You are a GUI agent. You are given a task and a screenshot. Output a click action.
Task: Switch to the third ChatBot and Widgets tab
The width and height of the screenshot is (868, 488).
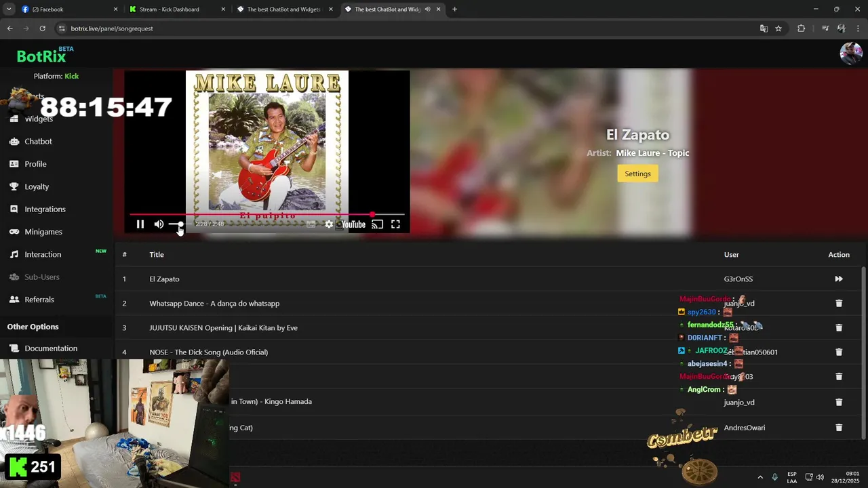pyautogui.click(x=285, y=9)
